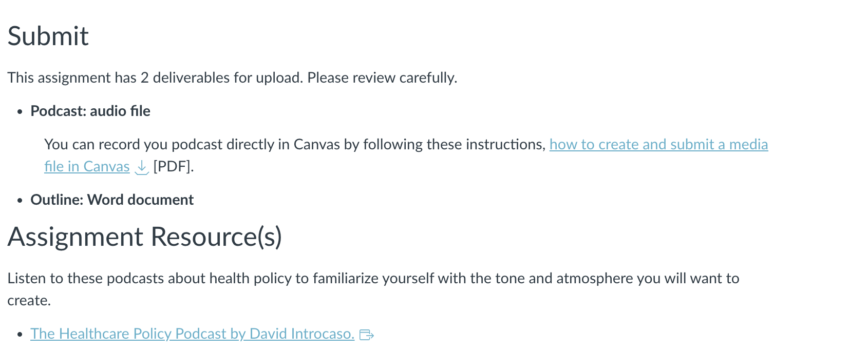Click the 'Submit' heading
This screenshot has width=868, height=351.
[x=48, y=36]
